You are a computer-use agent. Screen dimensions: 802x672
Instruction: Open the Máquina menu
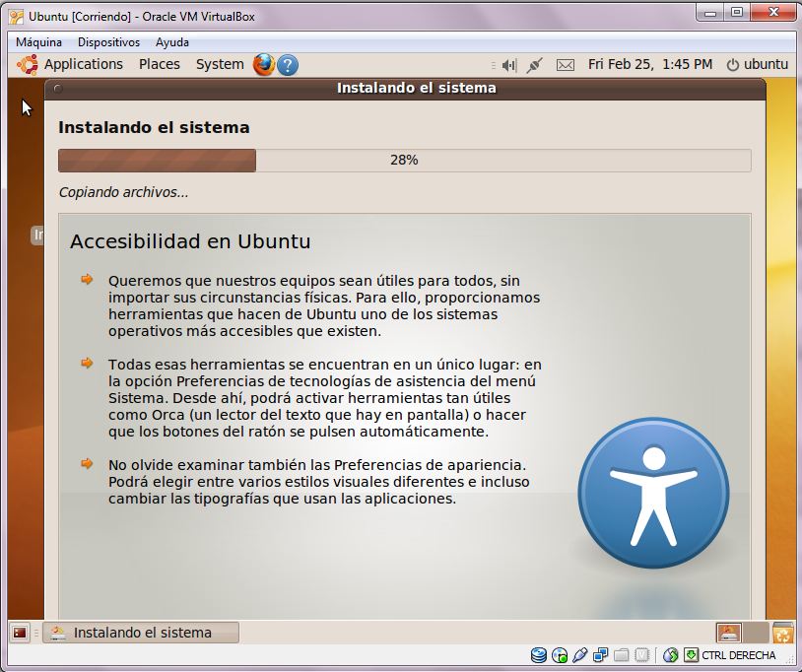point(38,42)
